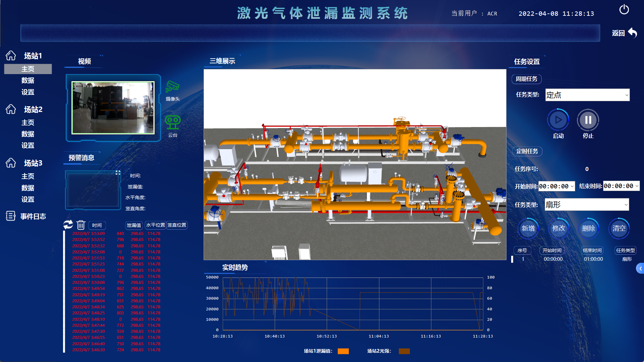Image resolution: width=644 pixels, height=362 pixels.
Task: Open 场站3 主页 page
Action: click(x=28, y=176)
